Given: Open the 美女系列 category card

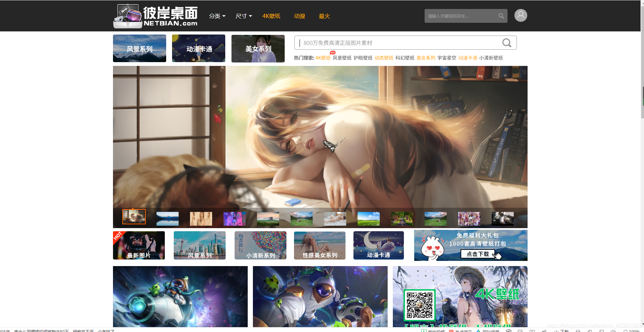Looking at the screenshot, I should [x=258, y=48].
